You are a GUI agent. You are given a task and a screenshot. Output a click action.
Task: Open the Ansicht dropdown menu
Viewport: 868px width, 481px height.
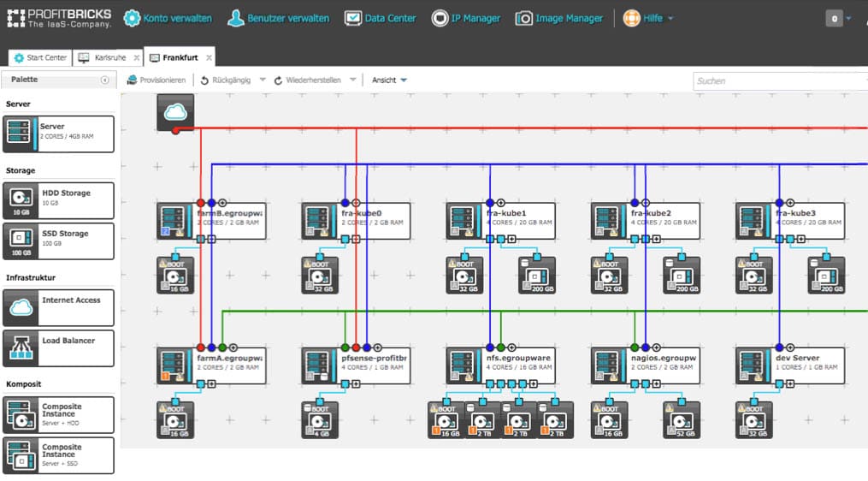[389, 80]
